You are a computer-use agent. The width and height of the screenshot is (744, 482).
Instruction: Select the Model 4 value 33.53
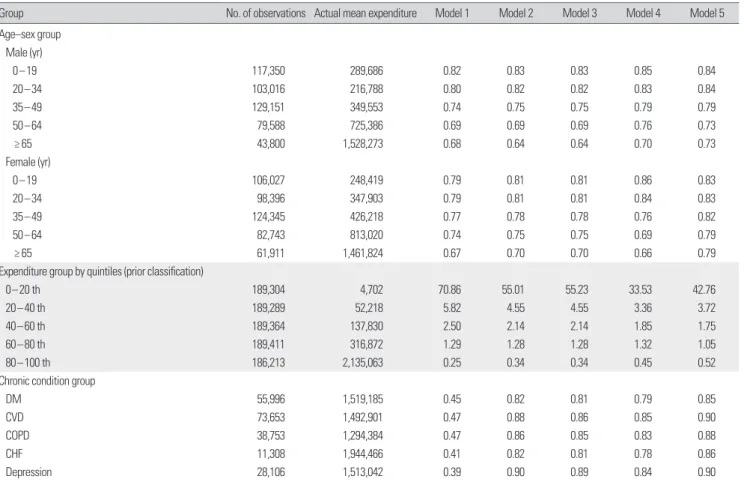pyautogui.click(x=641, y=290)
